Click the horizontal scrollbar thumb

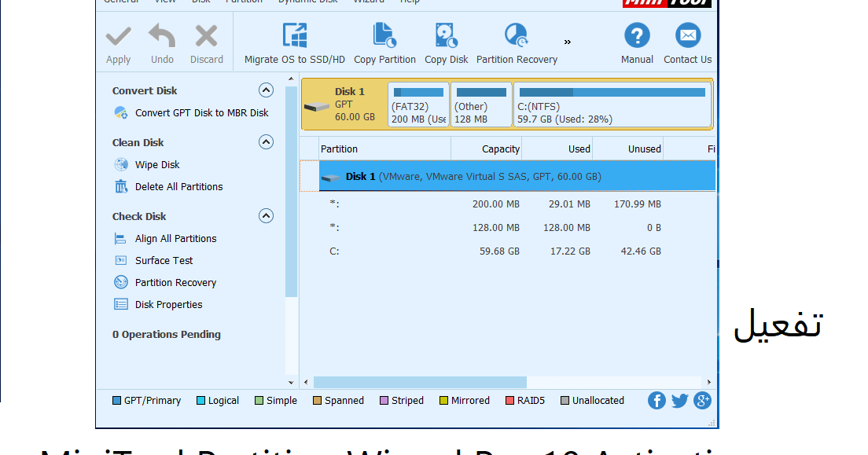tap(420, 382)
